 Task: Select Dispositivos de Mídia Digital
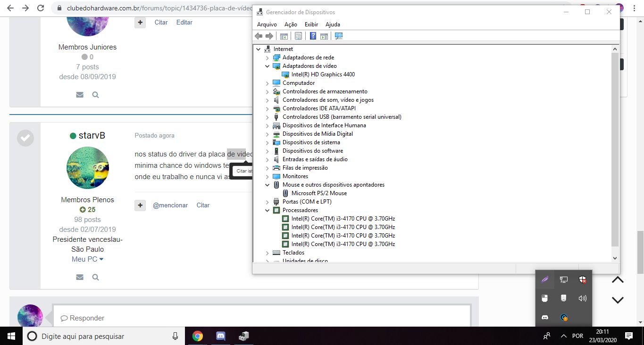(x=318, y=134)
